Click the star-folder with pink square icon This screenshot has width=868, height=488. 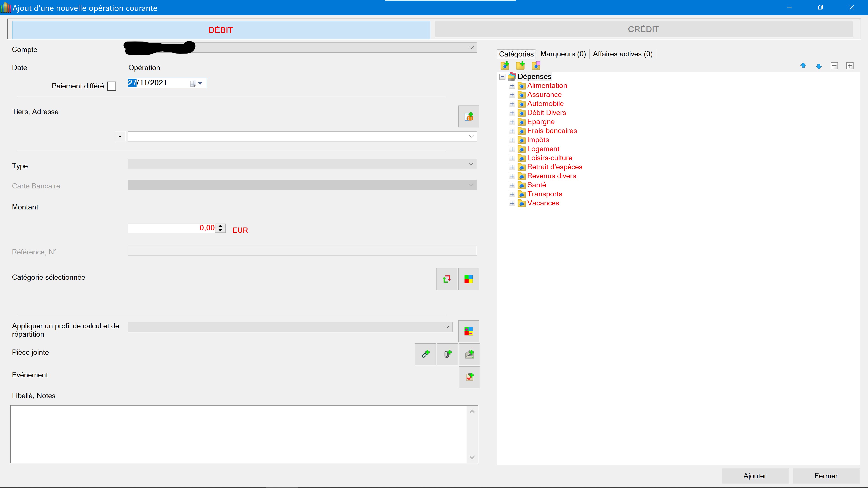click(536, 65)
